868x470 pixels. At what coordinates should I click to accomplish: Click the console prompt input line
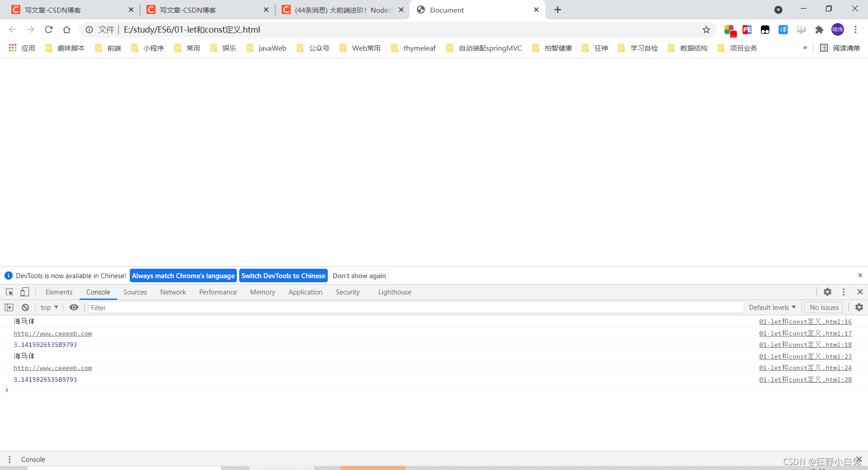pos(434,390)
